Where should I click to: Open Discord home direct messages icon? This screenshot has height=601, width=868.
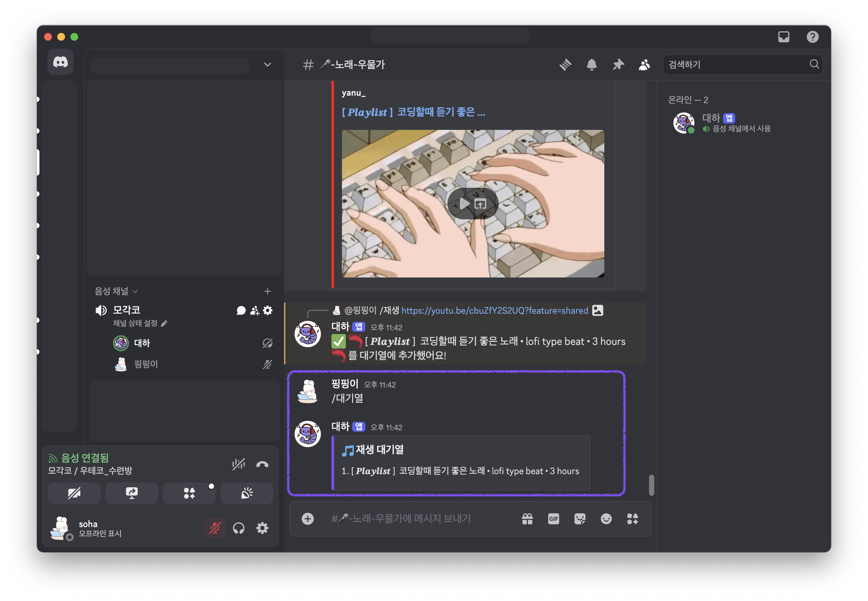pos(60,62)
